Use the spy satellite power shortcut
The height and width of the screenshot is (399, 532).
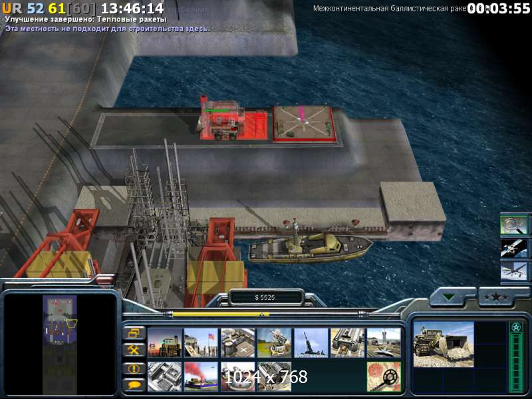(x=513, y=248)
